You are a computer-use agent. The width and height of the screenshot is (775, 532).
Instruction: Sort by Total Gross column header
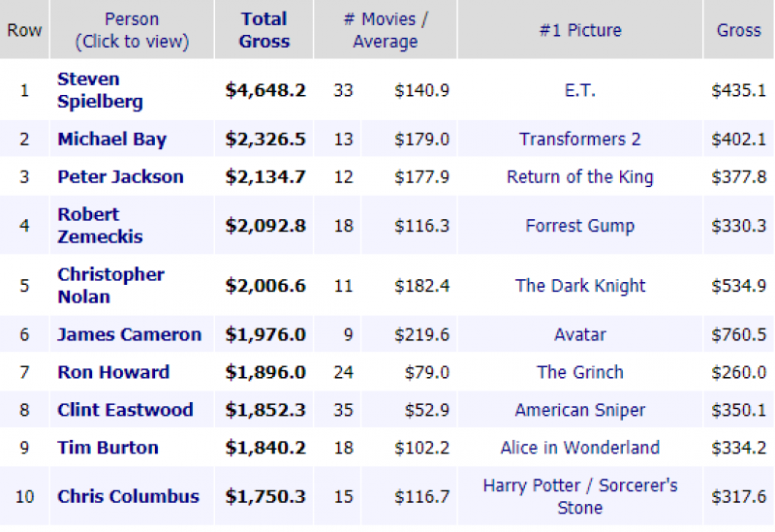(x=263, y=30)
